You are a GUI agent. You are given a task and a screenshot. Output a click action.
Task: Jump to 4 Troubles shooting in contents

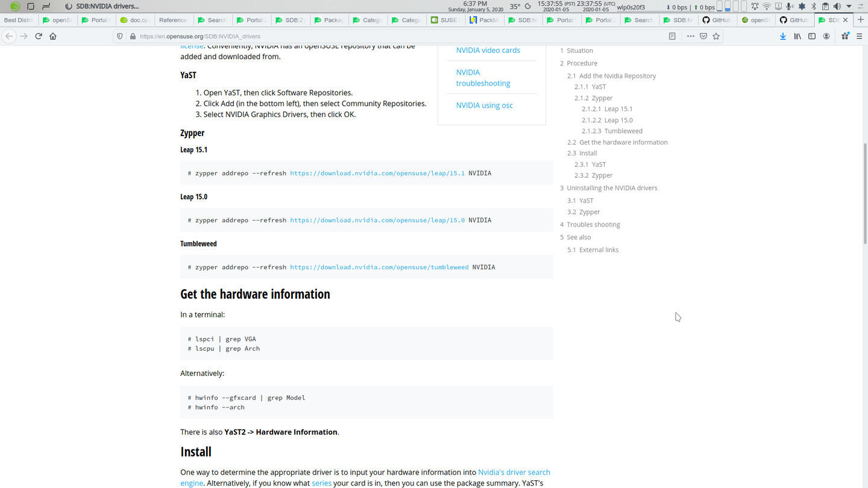tap(590, 225)
